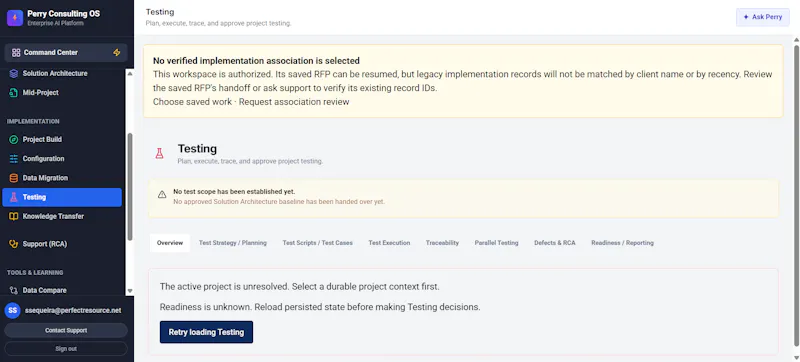Screen dimensions: 800x362
Task: Click the ssequeira@perfectresource.net email text
Action: (73, 310)
